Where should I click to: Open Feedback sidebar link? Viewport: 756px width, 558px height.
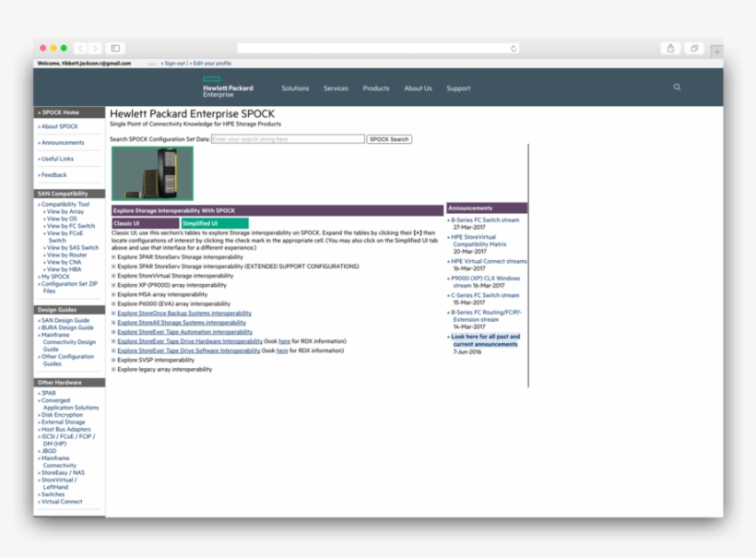pos(54,175)
